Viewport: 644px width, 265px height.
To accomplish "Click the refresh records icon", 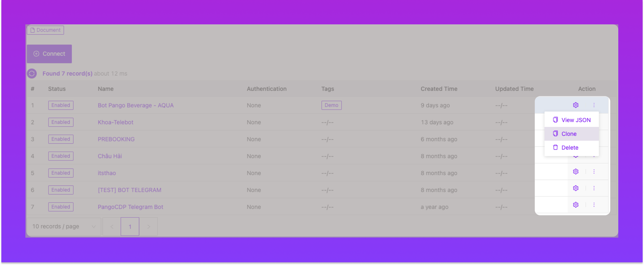I will click(x=32, y=74).
